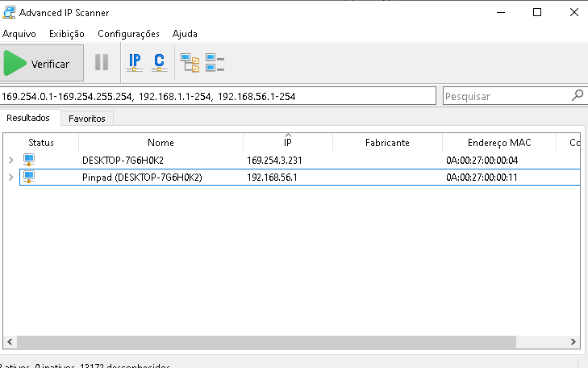Maximize the Advanced IP Scanner window
The image size is (588, 368).
pos(537,12)
